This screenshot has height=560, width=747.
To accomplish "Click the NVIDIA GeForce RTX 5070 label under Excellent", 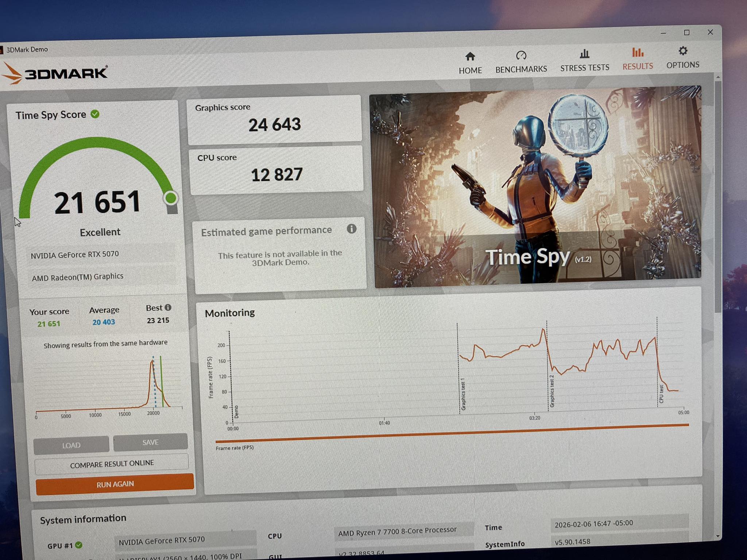I will coord(75,254).
